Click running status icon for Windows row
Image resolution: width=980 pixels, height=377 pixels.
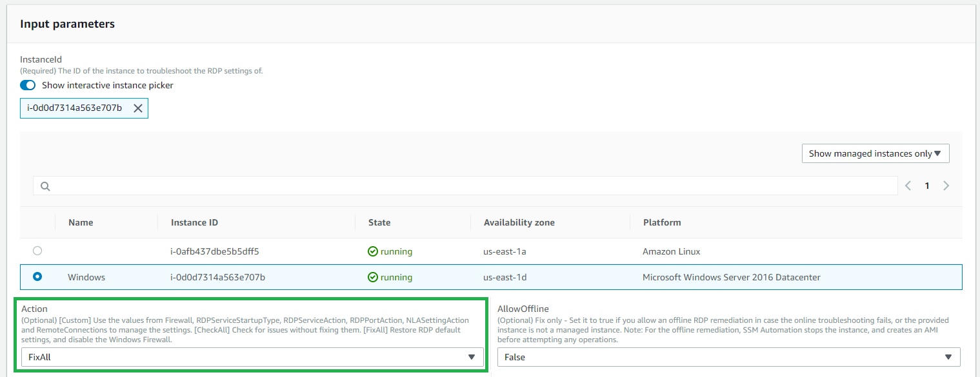(x=372, y=277)
